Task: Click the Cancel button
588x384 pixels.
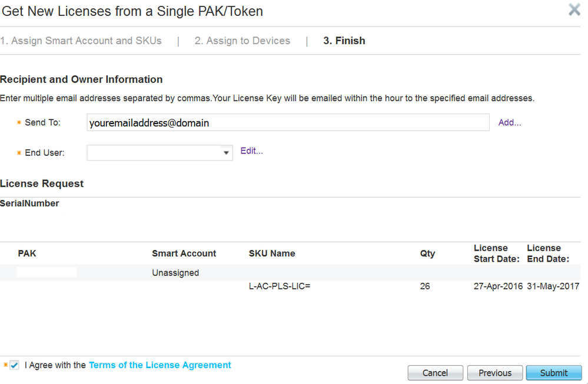Action: pos(435,373)
